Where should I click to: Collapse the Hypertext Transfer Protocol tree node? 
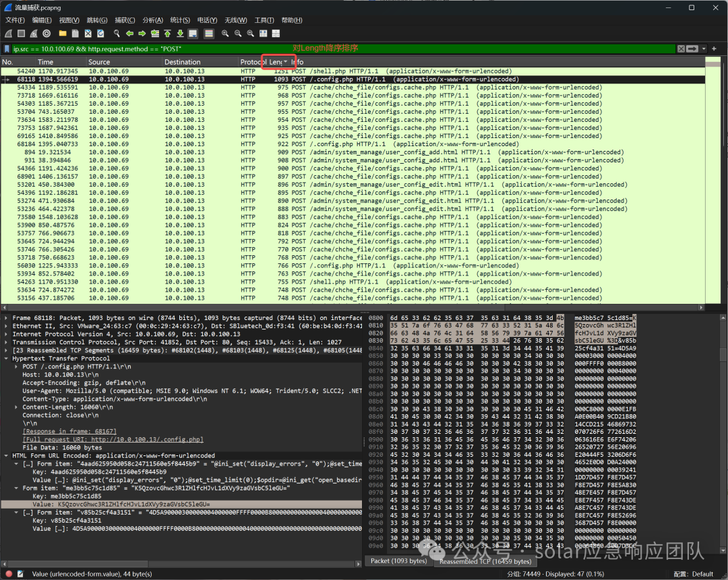coord(6,358)
